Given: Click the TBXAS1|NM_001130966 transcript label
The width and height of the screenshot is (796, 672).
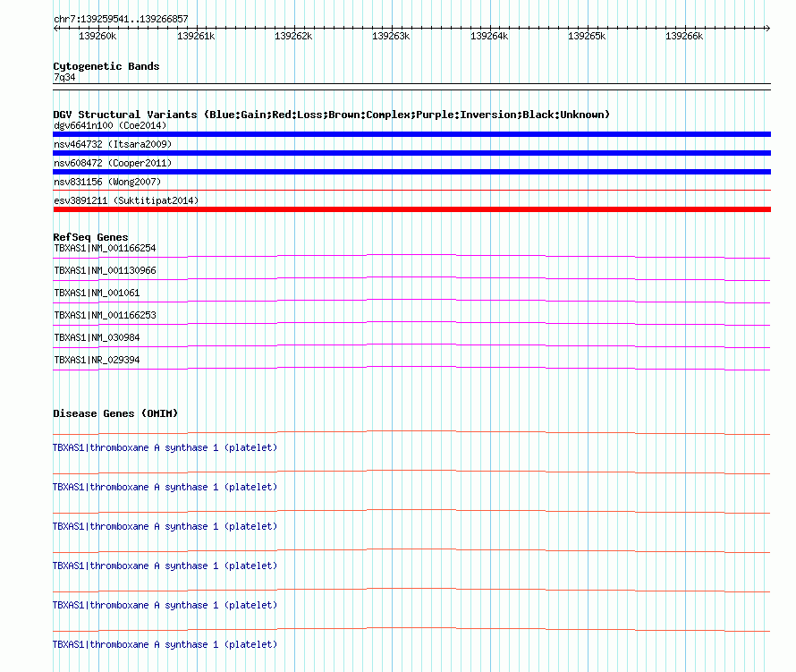Looking at the screenshot, I should coord(105,271).
